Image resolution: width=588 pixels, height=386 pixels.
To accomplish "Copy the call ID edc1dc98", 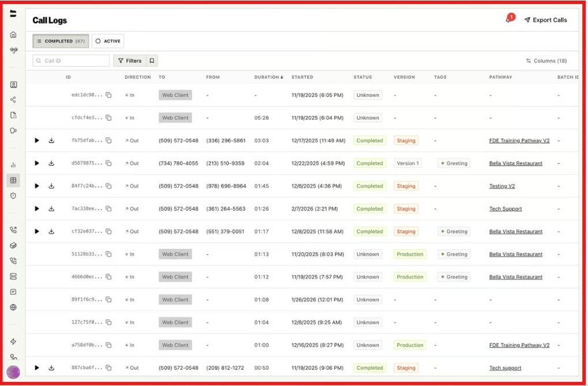I will click(x=109, y=95).
